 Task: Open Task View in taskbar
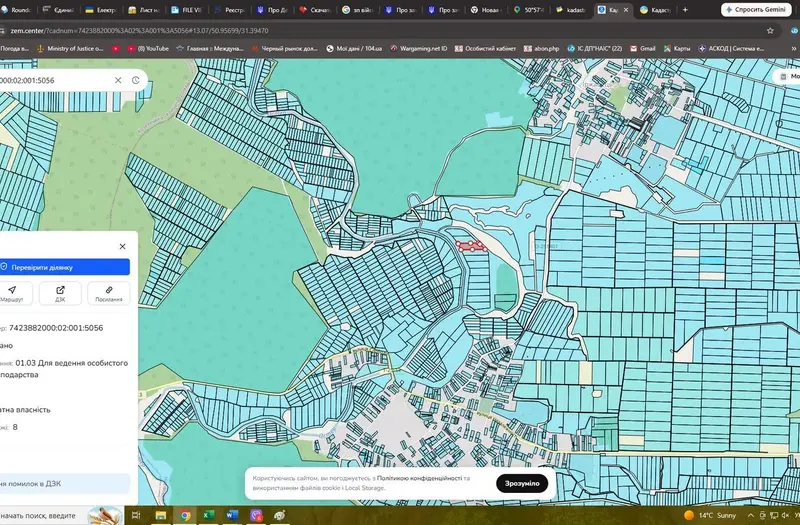pos(136,515)
